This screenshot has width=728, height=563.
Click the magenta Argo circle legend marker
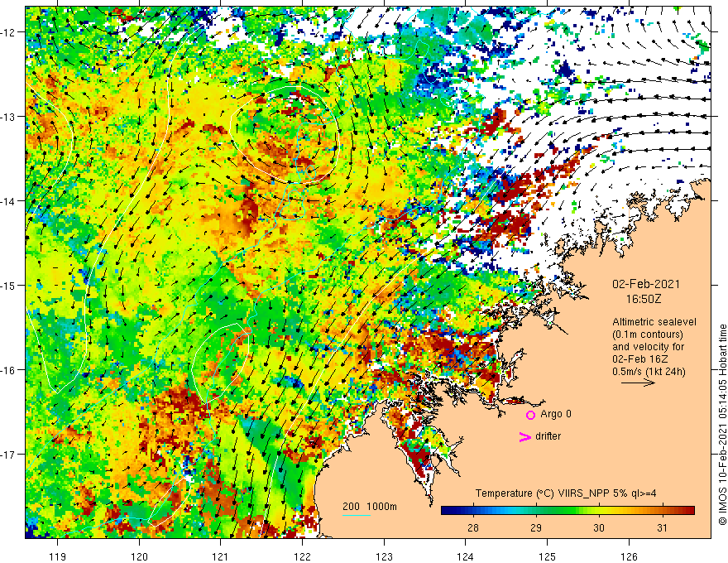(530, 415)
